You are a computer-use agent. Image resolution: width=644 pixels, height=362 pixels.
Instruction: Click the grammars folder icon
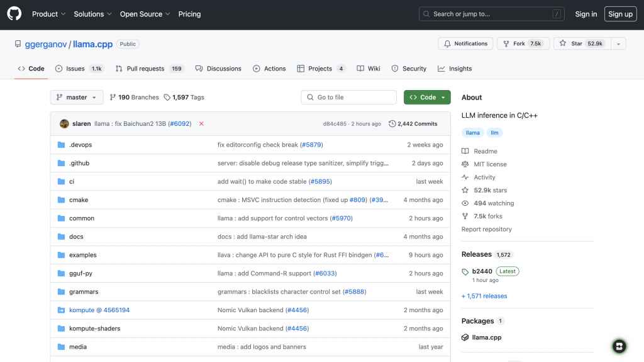(61, 291)
